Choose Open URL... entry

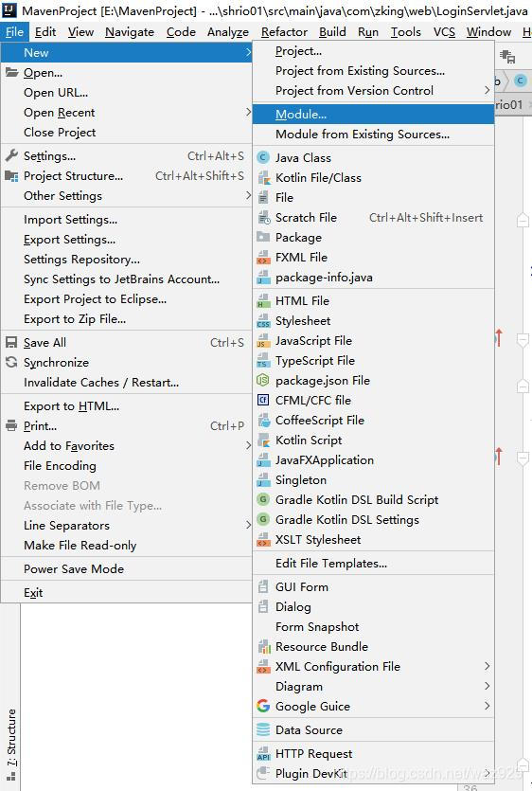126,92
